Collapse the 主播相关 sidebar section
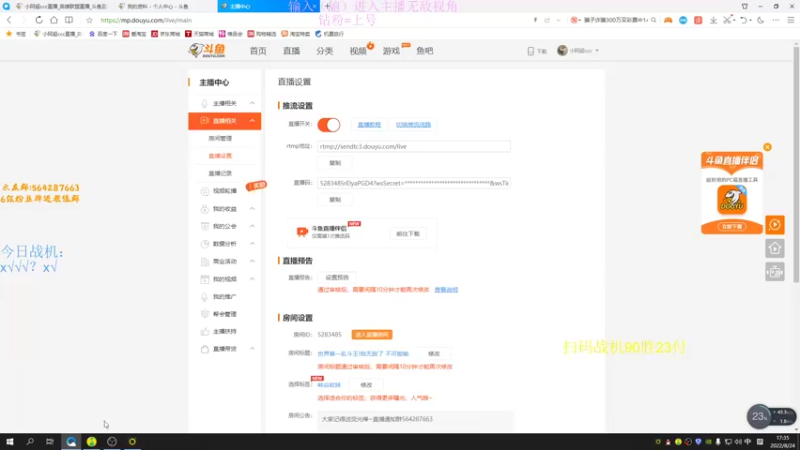The height and width of the screenshot is (450, 800). [x=252, y=103]
